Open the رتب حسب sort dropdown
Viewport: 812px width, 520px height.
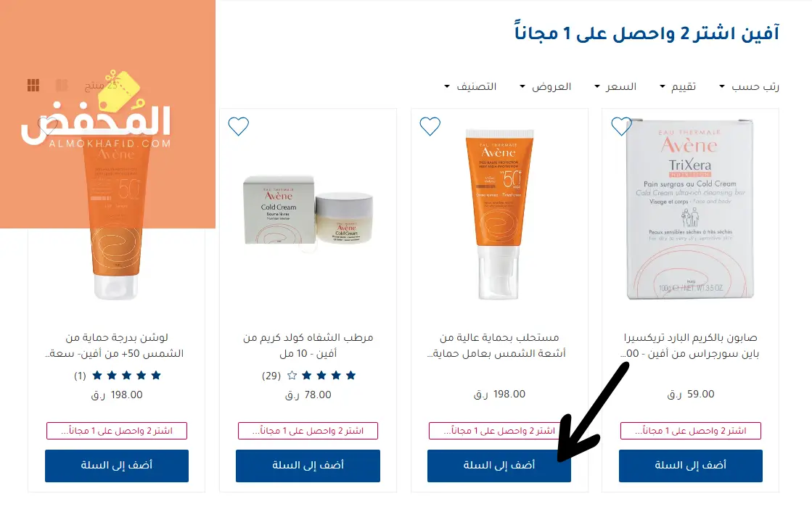[749, 86]
